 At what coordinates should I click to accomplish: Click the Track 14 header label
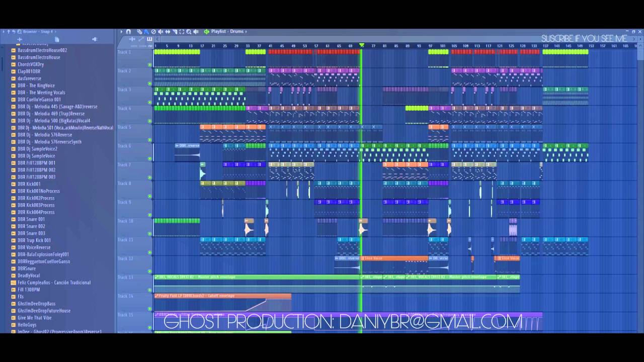coord(125,296)
